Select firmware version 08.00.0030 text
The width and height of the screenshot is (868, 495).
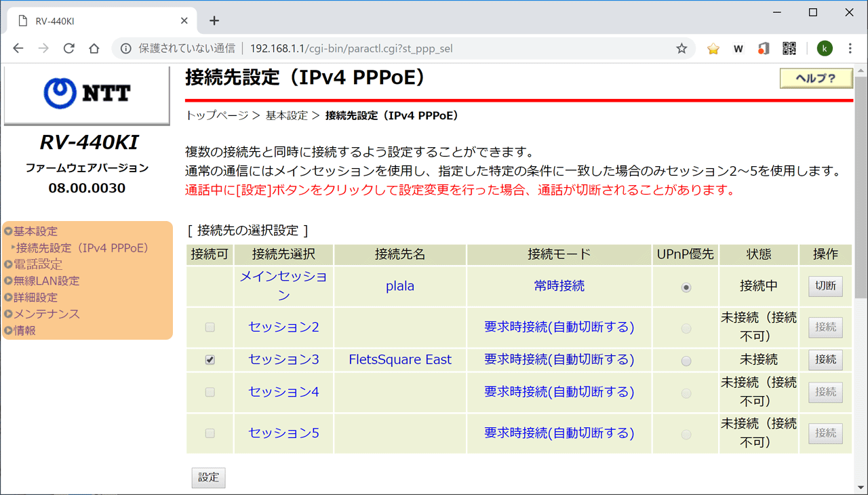coord(87,188)
